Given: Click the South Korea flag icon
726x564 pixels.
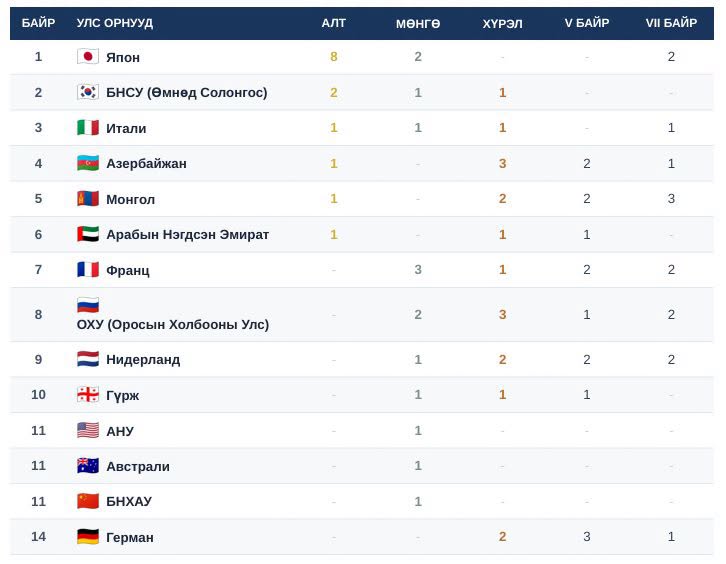Looking at the screenshot, I should (88, 92).
